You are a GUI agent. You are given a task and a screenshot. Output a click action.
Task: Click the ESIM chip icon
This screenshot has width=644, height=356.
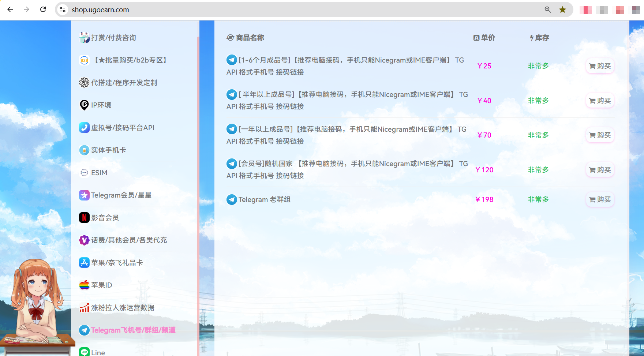(x=84, y=173)
